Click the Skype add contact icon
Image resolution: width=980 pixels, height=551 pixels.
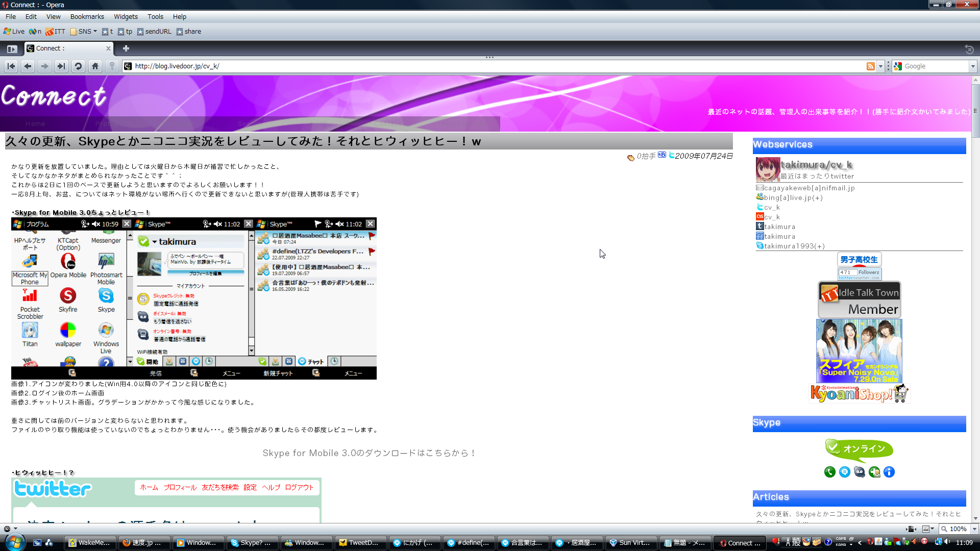click(874, 472)
